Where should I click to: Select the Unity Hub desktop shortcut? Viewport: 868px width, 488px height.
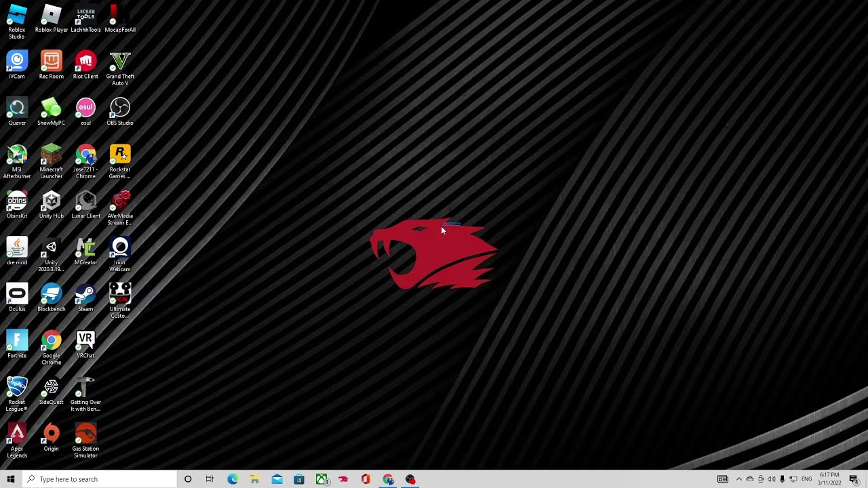(52, 205)
